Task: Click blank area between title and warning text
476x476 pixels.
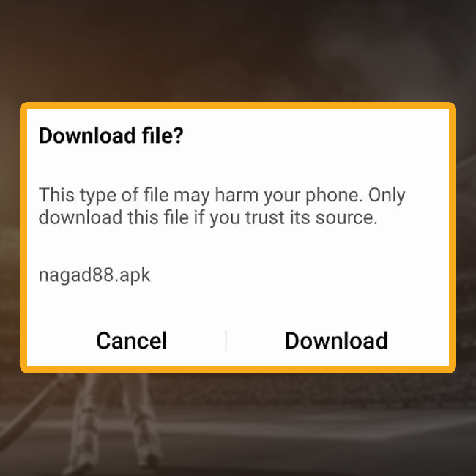Action: pos(238,166)
